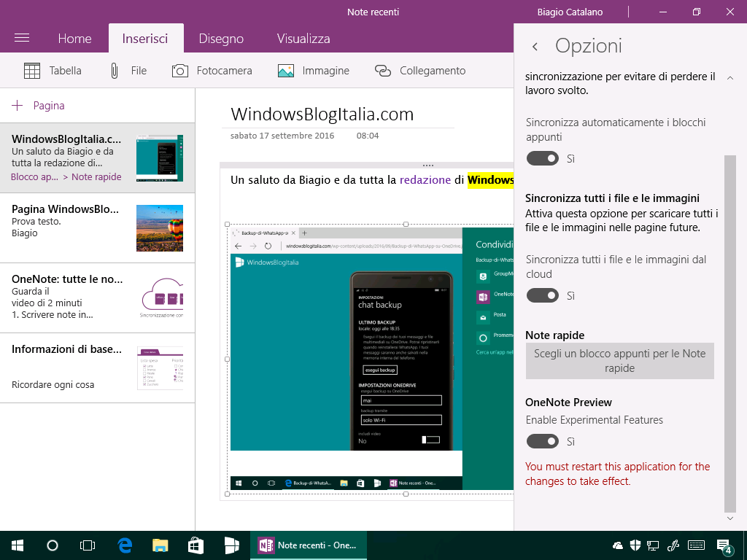This screenshot has height=560, width=747.
Task: Open the Informazioni di base... page
Action: [97, 368]
